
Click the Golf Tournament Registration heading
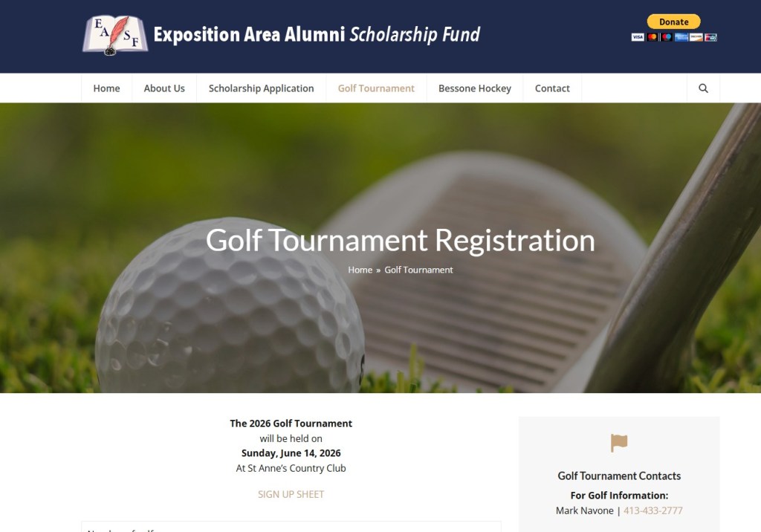click(x=400, y=240)
